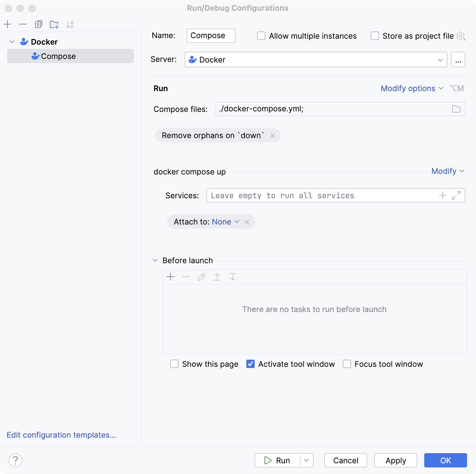This screenshot has width=476, height=474.
Task: Dismiss the Remove orphans on down option
Action: coord(273,135)
